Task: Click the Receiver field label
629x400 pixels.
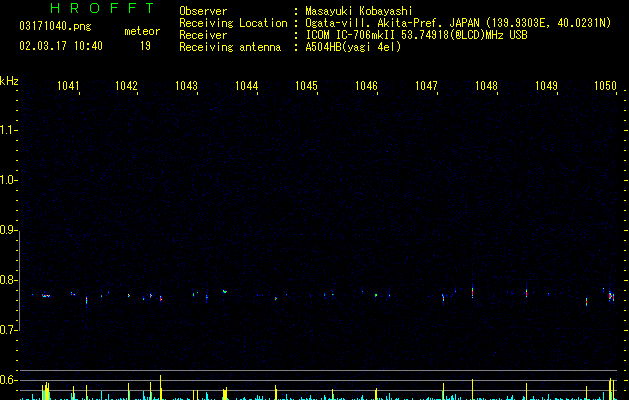Action: pyautogui.click(x=203, y=35)
